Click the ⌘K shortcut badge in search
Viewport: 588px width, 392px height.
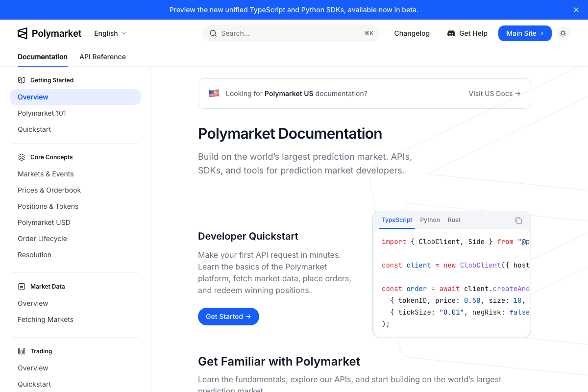pyautogui.click(x=368, y=33)
